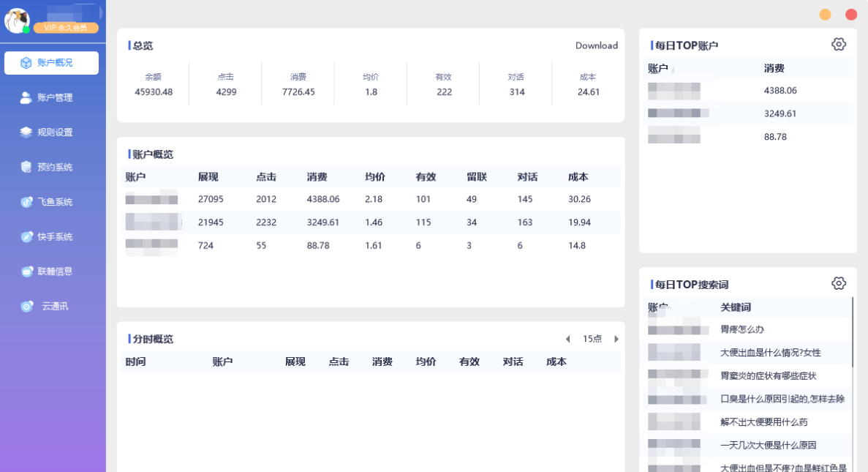Select keyword 胃疼怎么办 in search terms
This screenshot has width=868, height=472.
tap(741, 329)
